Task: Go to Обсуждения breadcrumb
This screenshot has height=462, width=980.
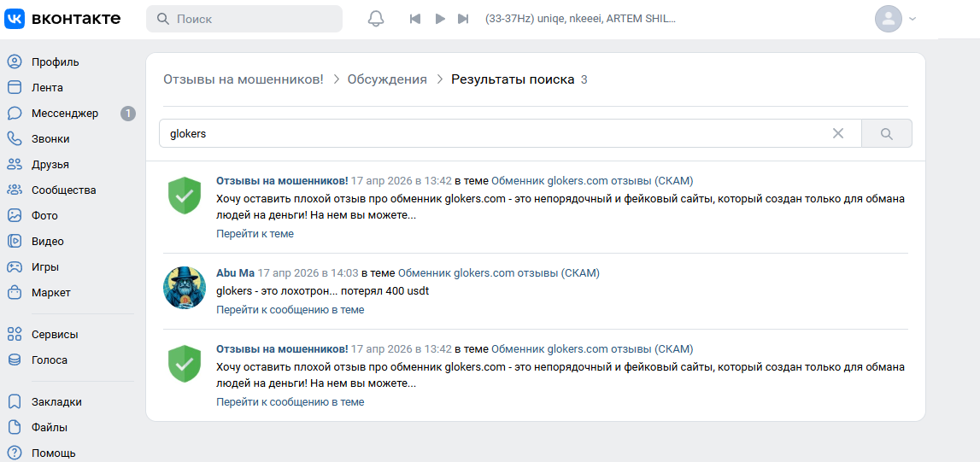Action: click(387, 79)
